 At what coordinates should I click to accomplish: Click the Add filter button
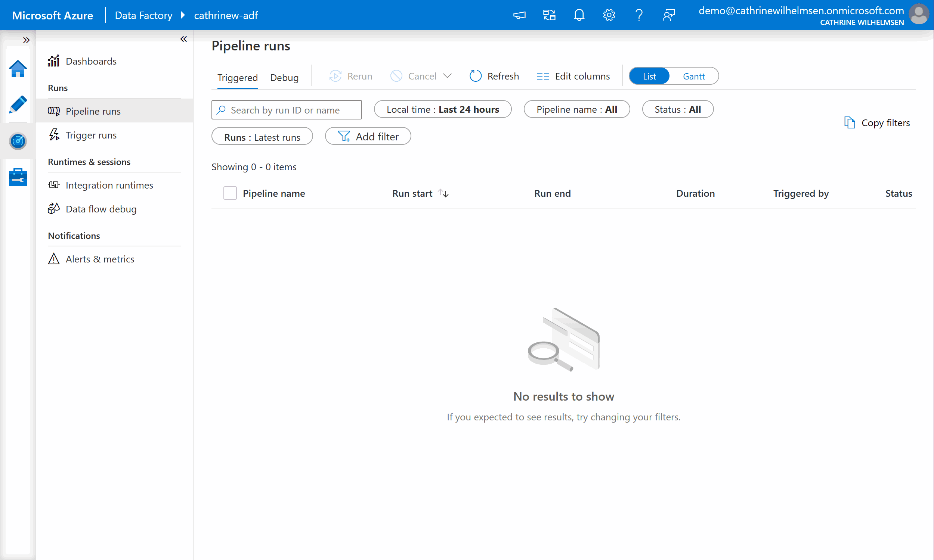click(368, 137)
